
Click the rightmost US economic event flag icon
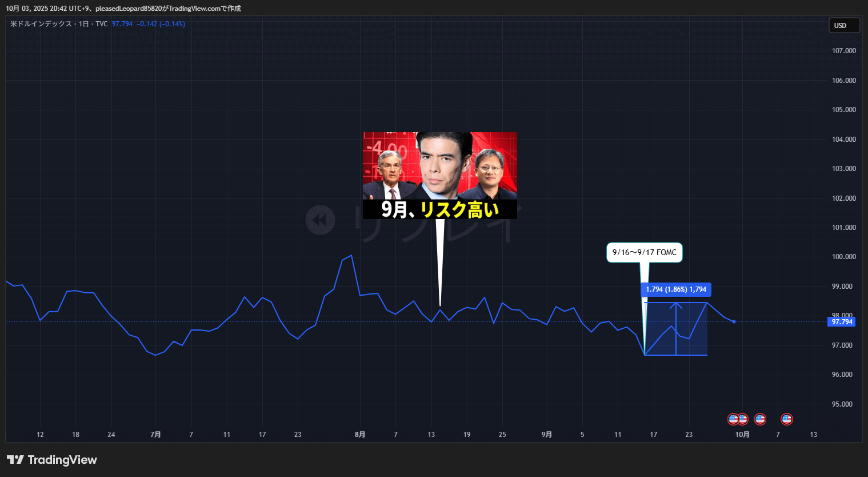[x=787, y=419]
